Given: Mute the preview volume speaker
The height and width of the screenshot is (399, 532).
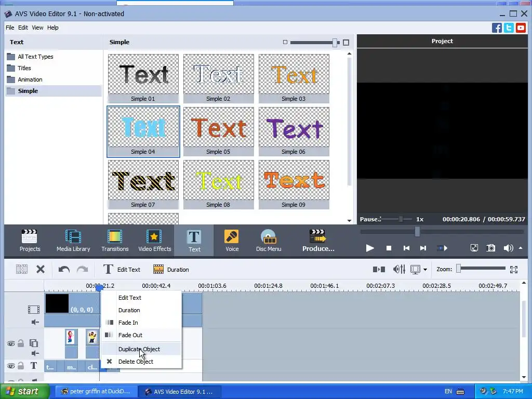Looking at the screenshot, I should click(x=508, y=248).
